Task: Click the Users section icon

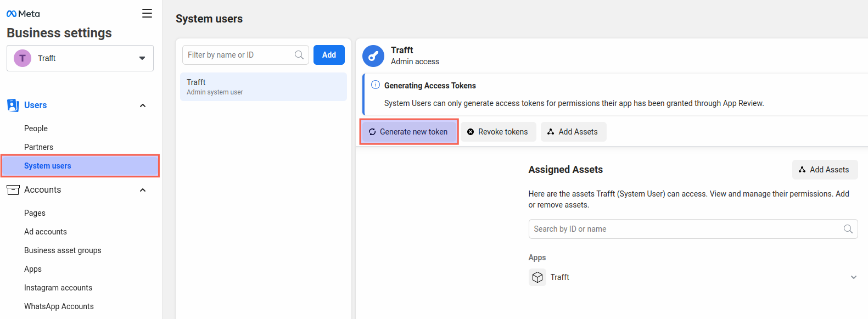Action: click(13, 105)
